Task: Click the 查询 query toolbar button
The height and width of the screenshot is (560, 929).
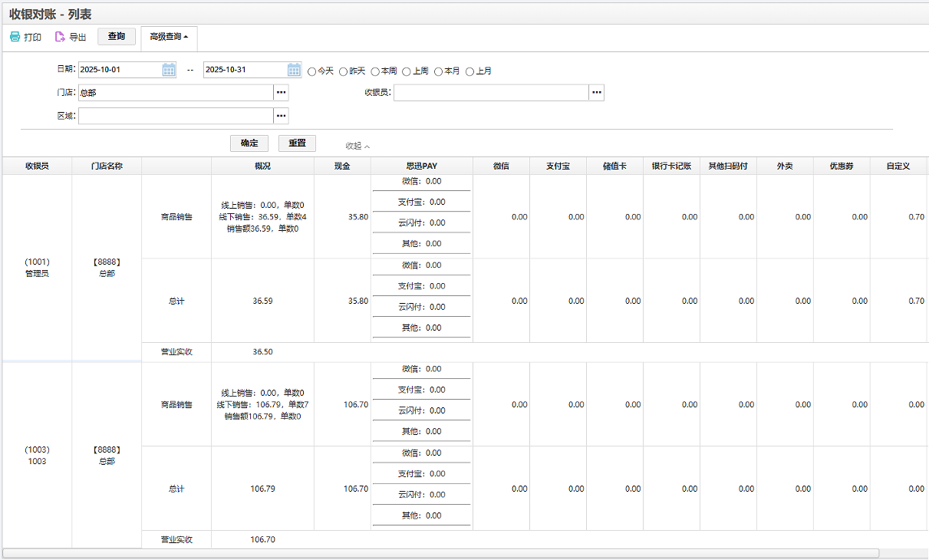Action: click(x=117, y=37)
